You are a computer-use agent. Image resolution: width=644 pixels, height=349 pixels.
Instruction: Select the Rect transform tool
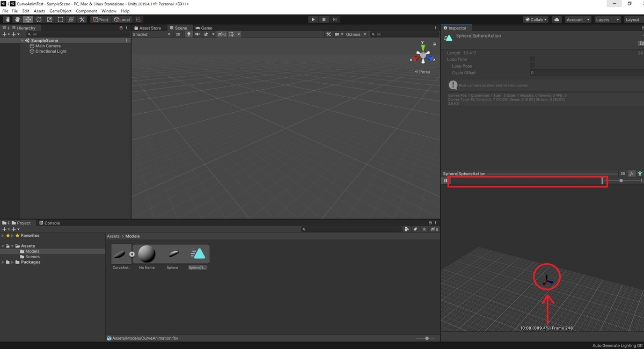point(60,19)
